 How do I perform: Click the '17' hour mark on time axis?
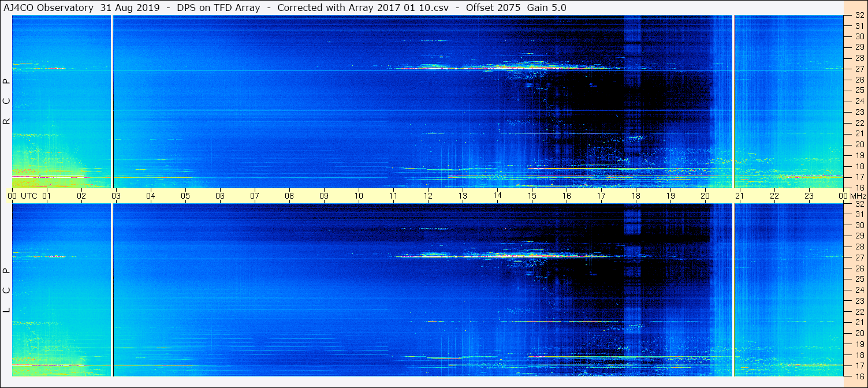(601, 196)
